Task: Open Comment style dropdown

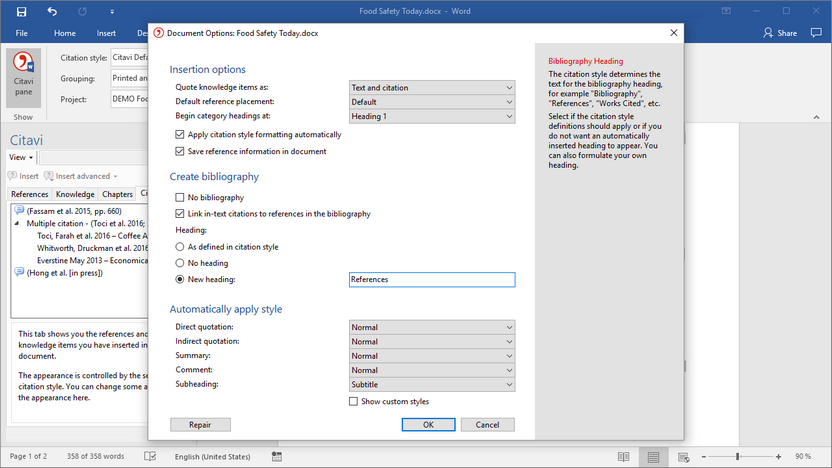Action: tap(432, 370)
